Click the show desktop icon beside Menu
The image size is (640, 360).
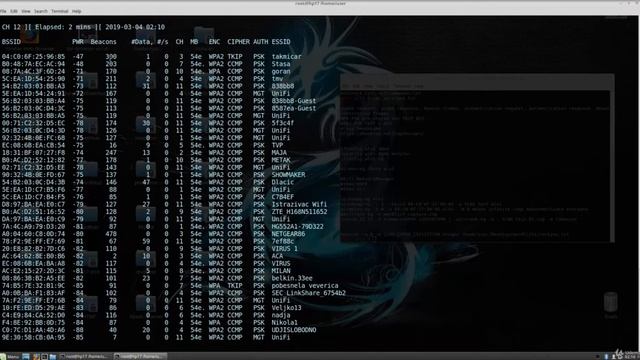[26, 356]
